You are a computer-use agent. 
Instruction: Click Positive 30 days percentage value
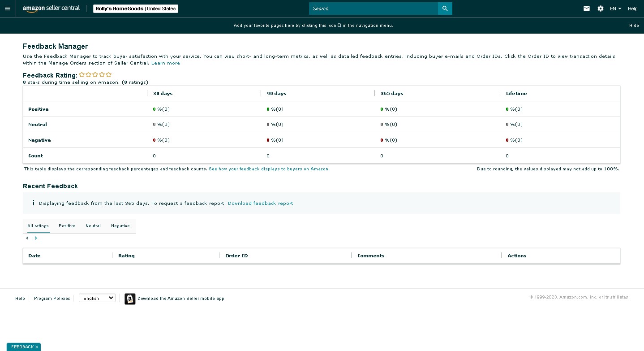point(161,109)
